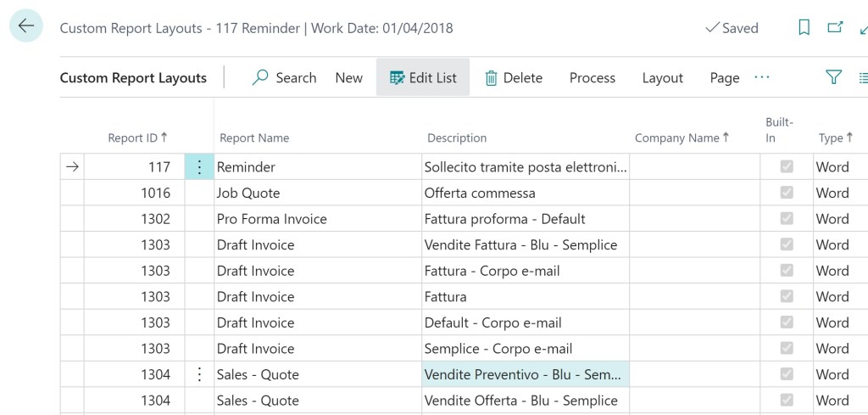The image size is (868, 415).
Task: Click the bookmark icon
Action: [x=804, y=28]
